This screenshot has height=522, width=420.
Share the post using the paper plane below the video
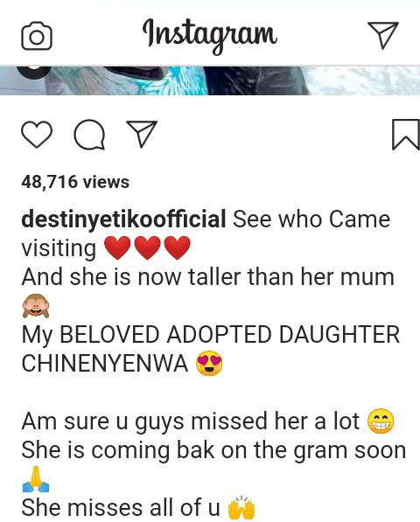(142, 134)
